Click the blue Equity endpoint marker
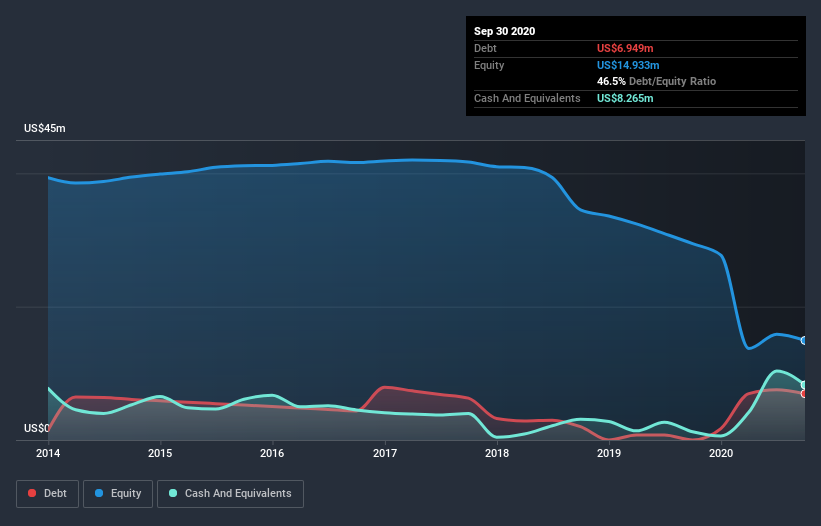The height and width of the screenshot is (526, 821). 804,340
